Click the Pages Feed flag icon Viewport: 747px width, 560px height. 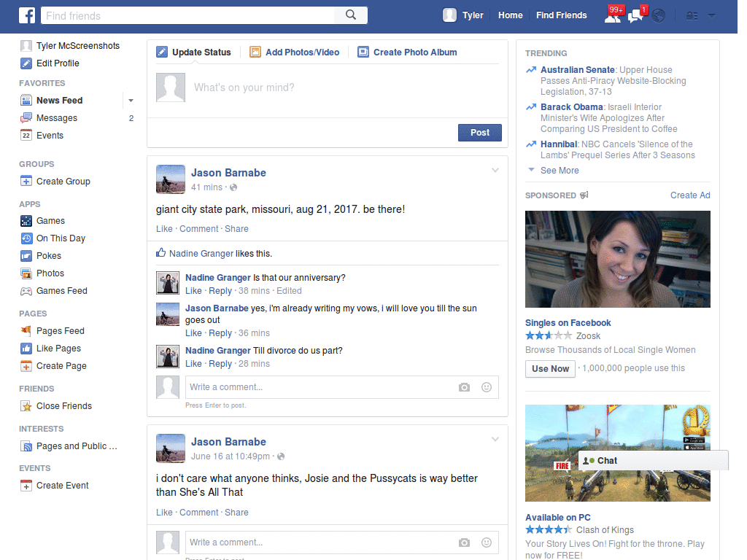coord(26,331)
